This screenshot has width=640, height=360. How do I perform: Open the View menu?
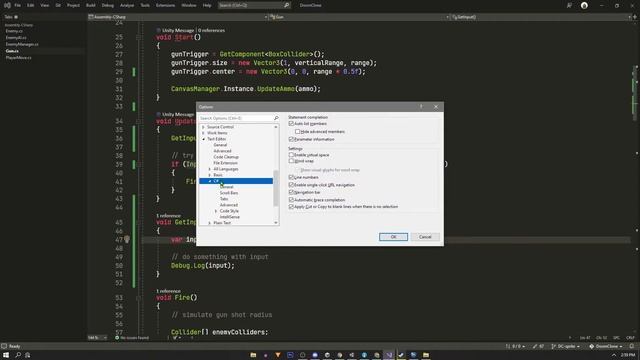click(44, 5)
